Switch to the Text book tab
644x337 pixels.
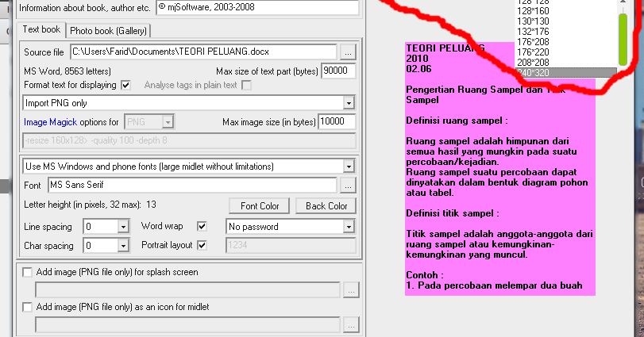click(41, 29)
